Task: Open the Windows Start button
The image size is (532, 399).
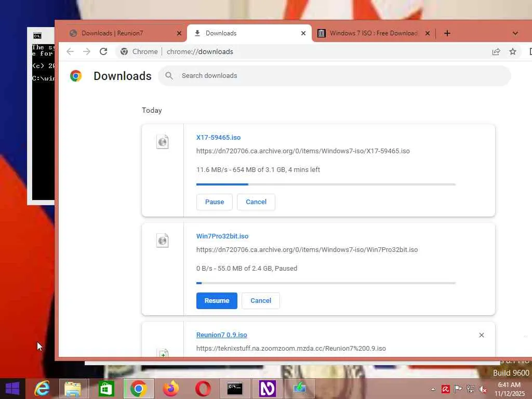Action: coord(12,389)
